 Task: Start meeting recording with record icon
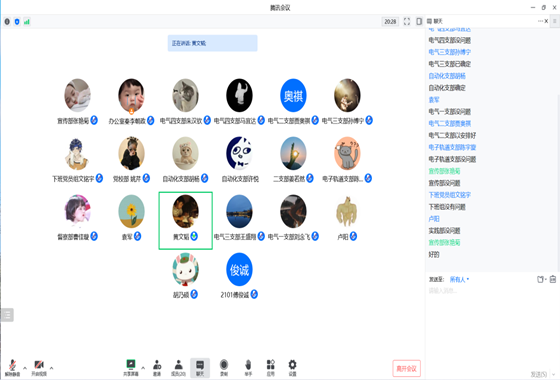(x=224, y=368)
